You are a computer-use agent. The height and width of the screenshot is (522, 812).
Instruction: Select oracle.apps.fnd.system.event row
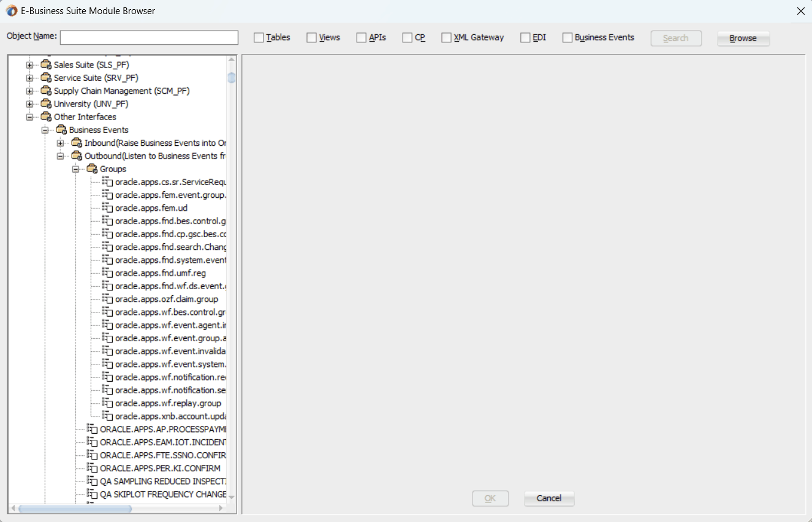[x=164, y=260]
